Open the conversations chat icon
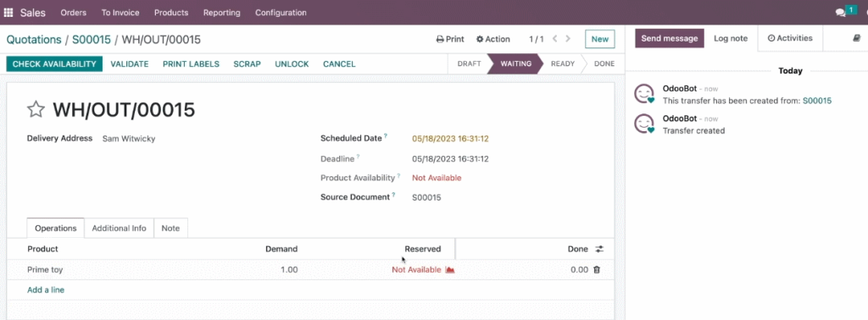Image resolution: width=868 pixels, height=320 pixels. 841,12
